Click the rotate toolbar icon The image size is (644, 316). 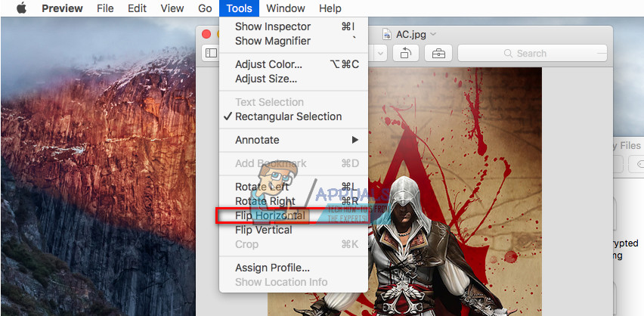pyautogui.click(x=405, y=54)
